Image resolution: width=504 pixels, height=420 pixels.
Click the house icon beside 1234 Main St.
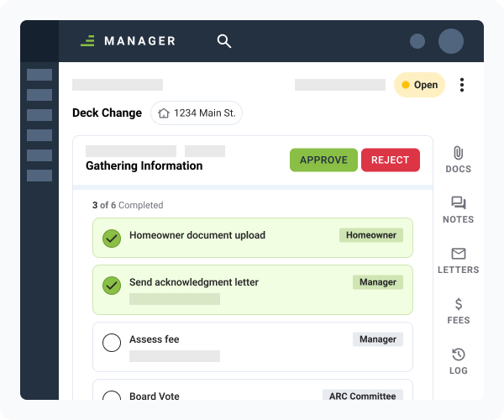click(164, 113)
